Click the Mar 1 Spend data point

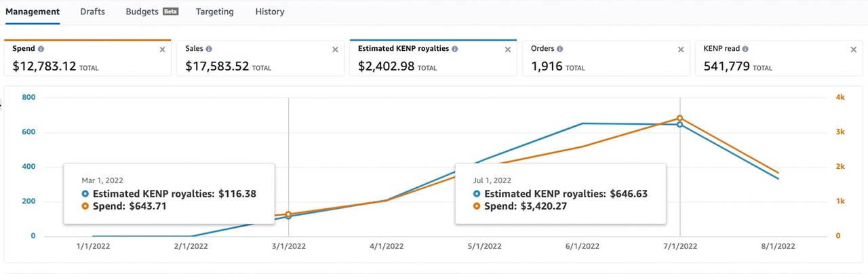289,214
